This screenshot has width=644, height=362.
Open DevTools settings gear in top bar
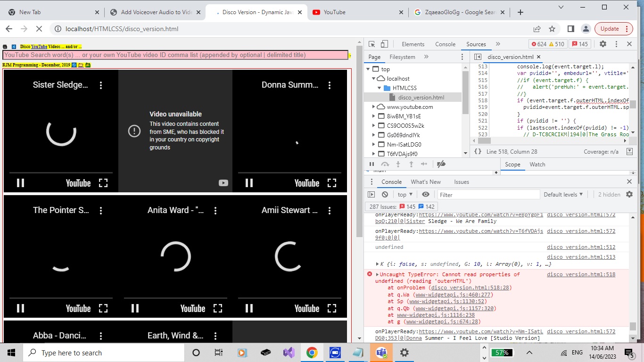603,44
